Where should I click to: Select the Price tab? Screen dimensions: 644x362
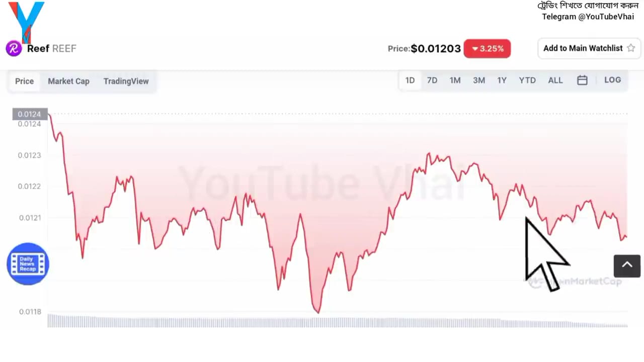pos(24,81)
